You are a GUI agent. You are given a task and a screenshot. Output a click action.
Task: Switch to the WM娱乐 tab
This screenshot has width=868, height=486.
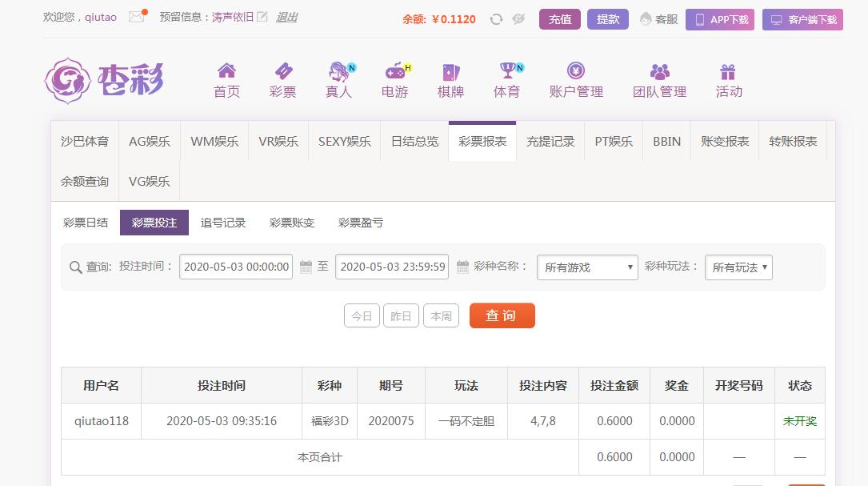pyautogui.click(x=214, y=141)
